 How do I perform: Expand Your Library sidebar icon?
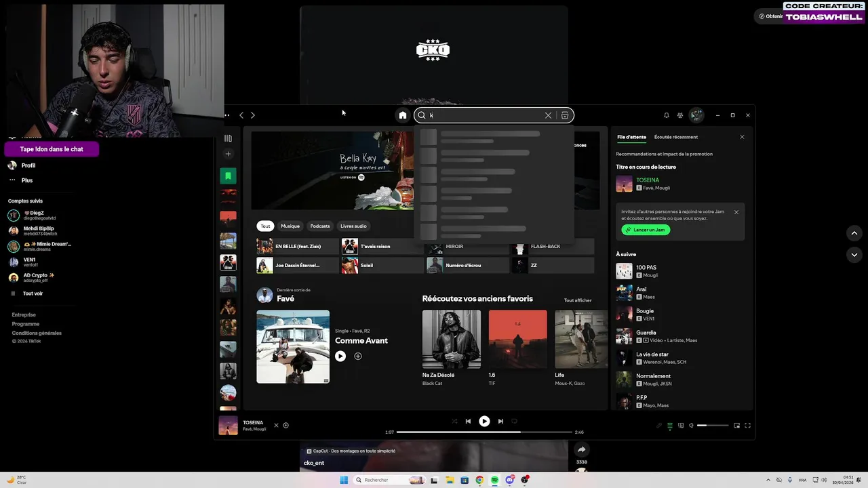pos(228,138)
